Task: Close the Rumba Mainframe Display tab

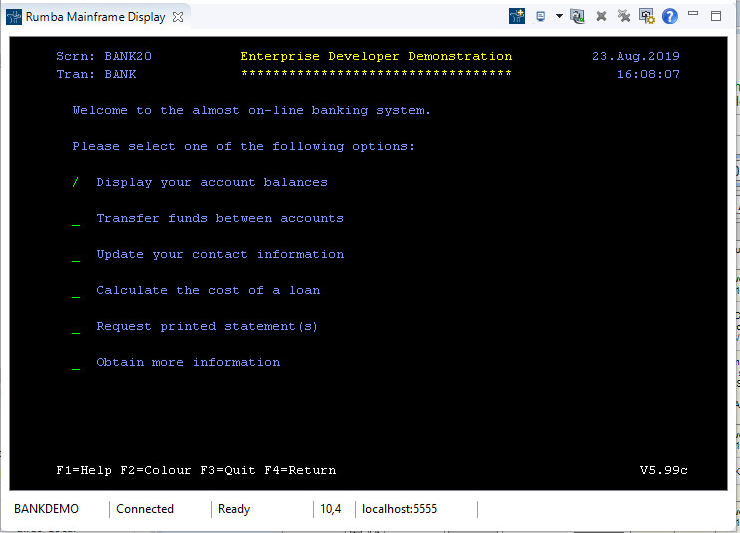Action: point(178,17)
